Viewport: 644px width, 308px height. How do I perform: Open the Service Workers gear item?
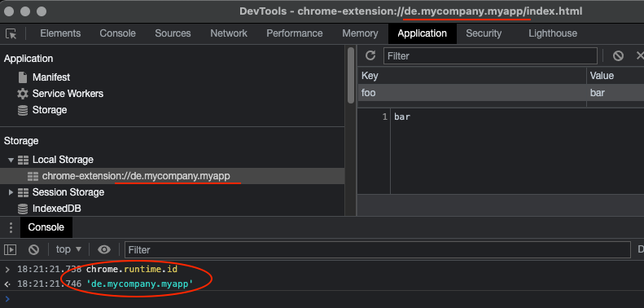(60, 94)
